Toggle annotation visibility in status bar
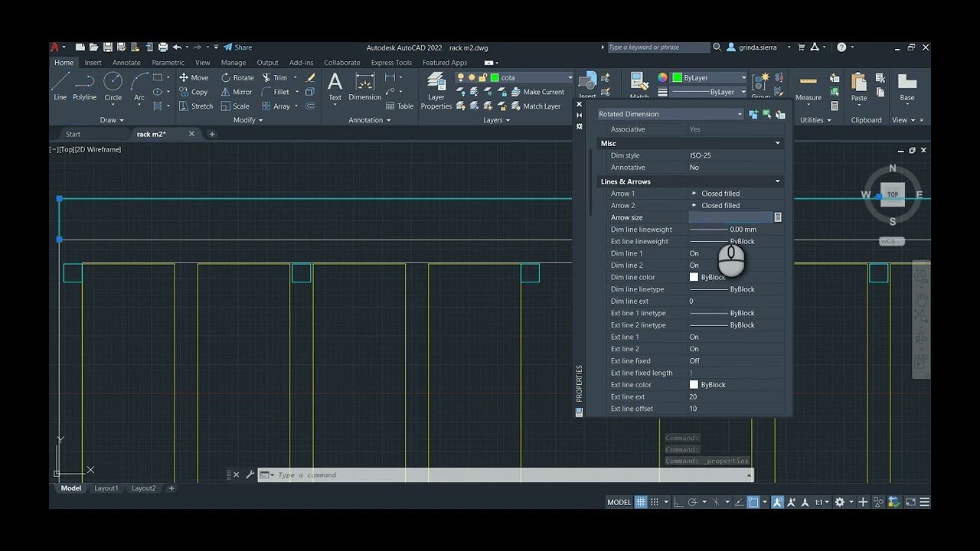980x551 pixels. tap(778, 502)
